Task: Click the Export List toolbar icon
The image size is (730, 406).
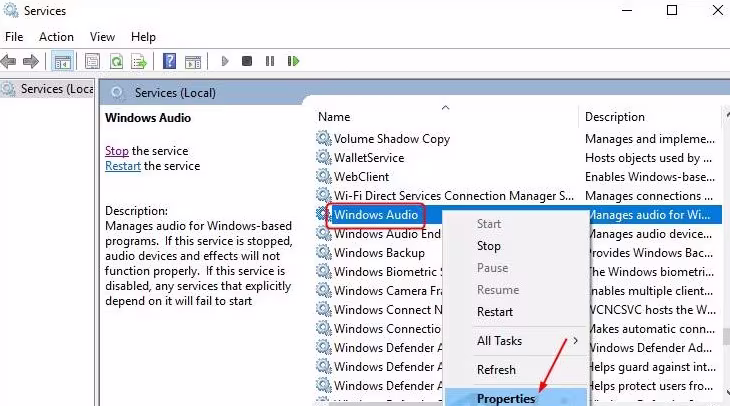Action: [139, 61]
